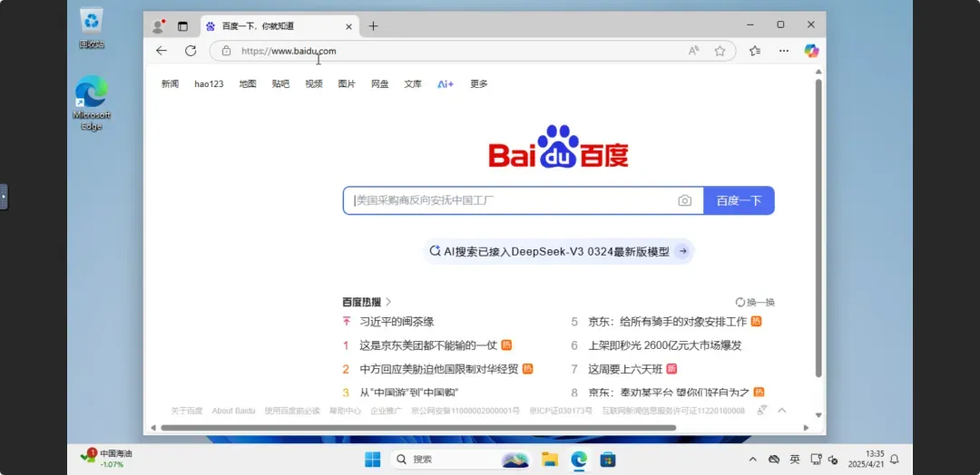
Task: Open the Edge profile icon
Action: [x=158, y=26]
